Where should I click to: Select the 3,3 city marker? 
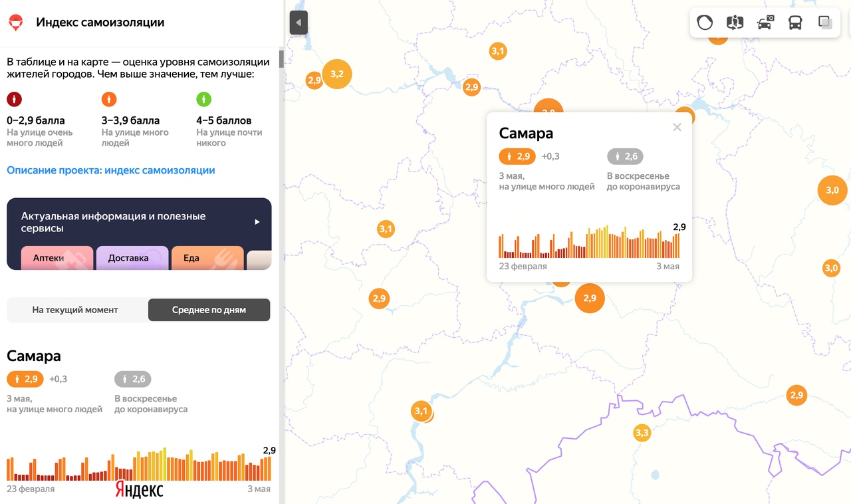[x=642, y=433]
